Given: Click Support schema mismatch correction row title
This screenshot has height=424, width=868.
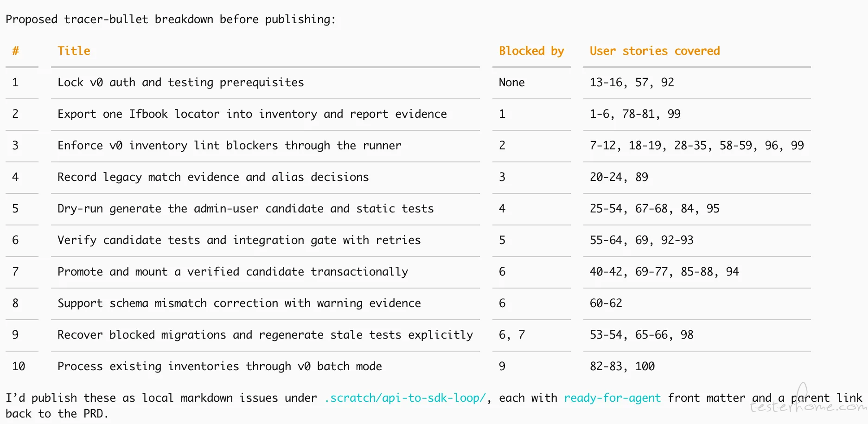Looking at the screenshot, I should click(x=239, y=303).
